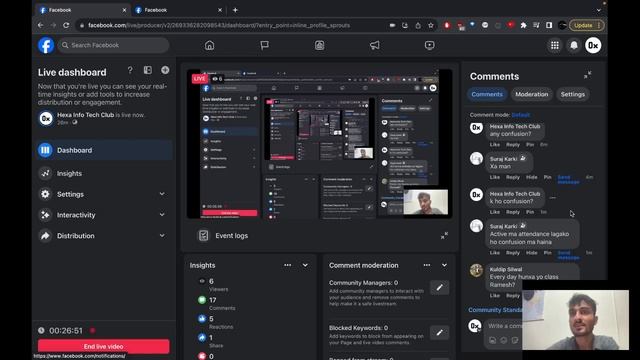640x360 pixels.
Task: Click the '5 Reactions' insight stat
Action: [x=215, y=322]
